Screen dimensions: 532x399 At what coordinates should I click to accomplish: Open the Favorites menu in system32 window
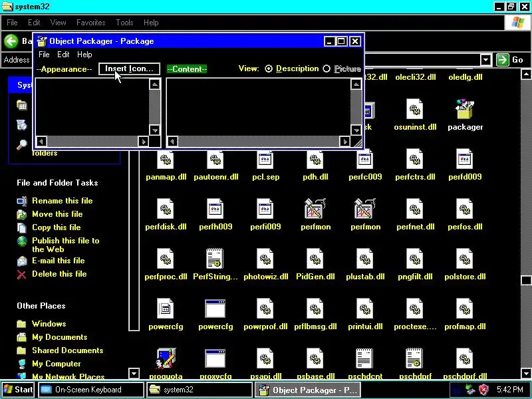tap(91, 23)
